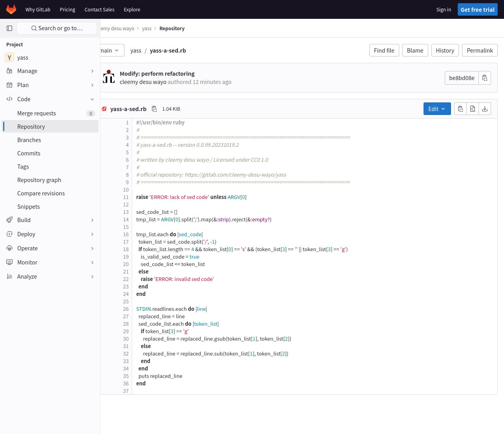Screen dimensions: 504x434
Task: Open the raw file view
Action: click(x=473, y=109)
